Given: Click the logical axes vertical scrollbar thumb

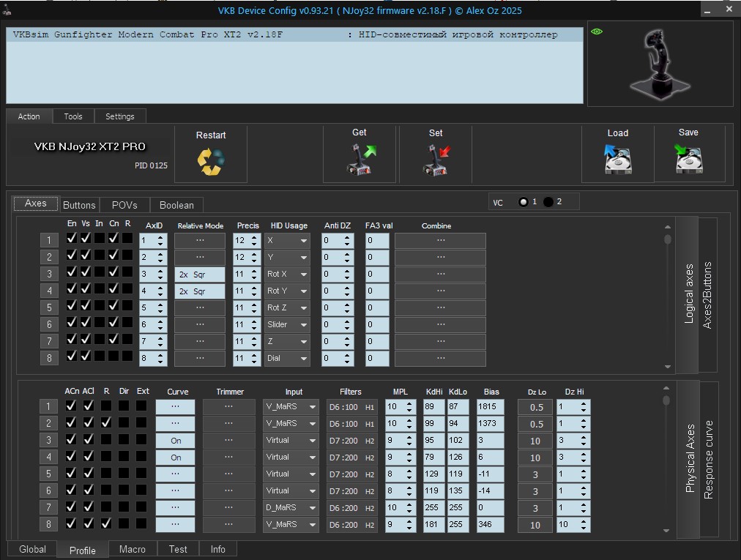Looking at the screenshot, I should [x=668, y=239].
